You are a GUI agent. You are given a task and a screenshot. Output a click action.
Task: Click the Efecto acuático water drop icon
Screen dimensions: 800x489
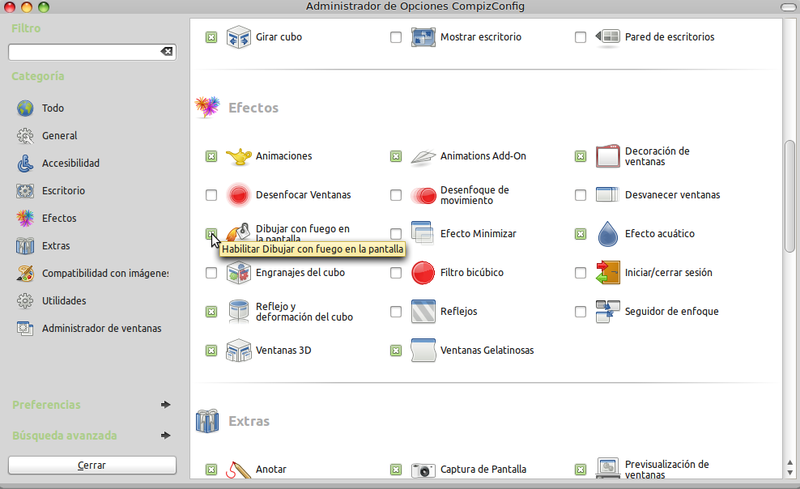point(608,234)
